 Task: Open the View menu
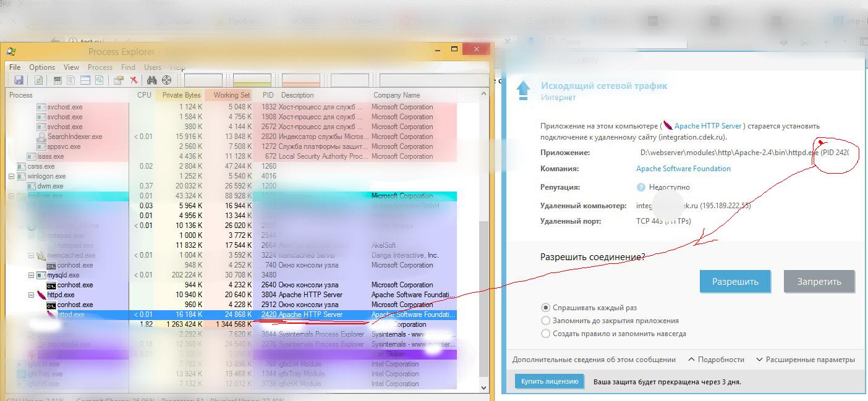71,67
